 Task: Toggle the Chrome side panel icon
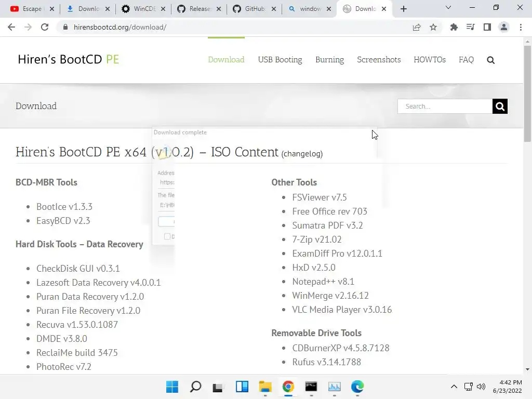coord(487,27)
